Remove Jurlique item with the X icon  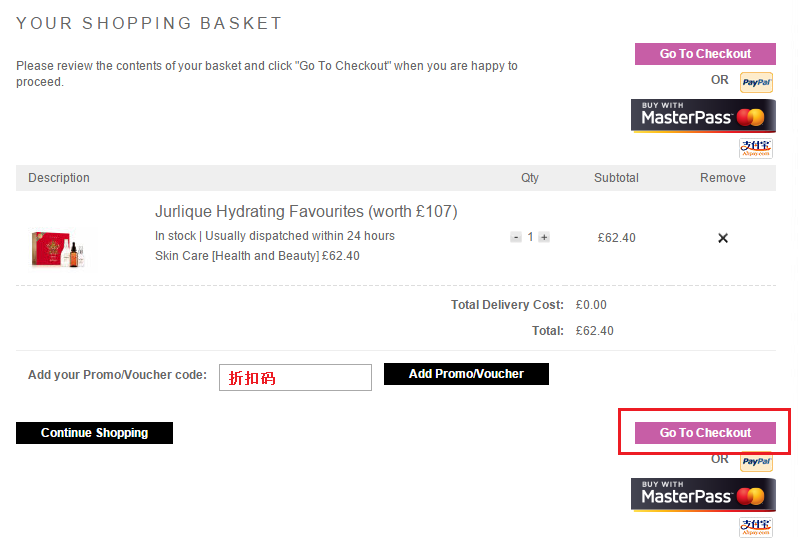coord(723,238)
